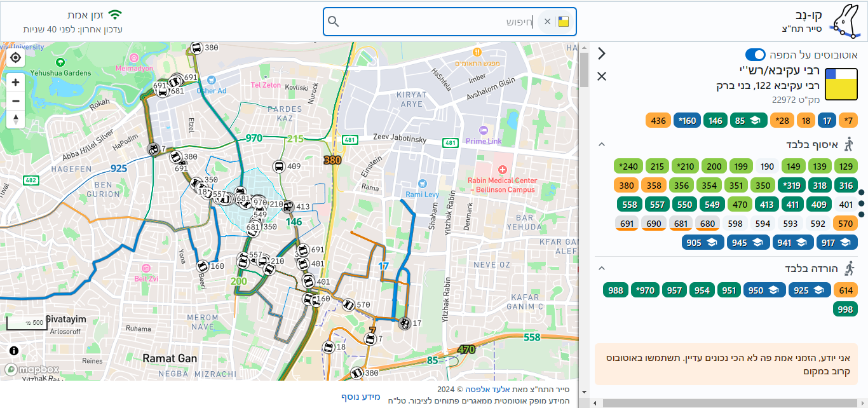Click the orange real-time accuracy notice
Screen dimensions: 868x408
726,364
